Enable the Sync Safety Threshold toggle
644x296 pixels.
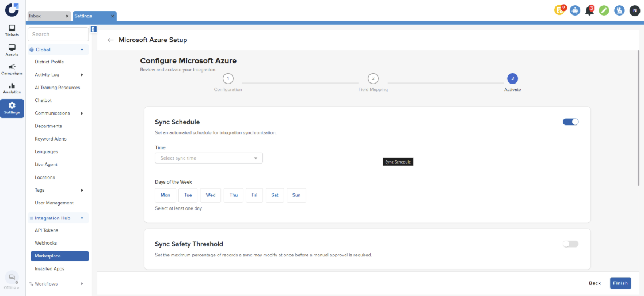(570, 244)
